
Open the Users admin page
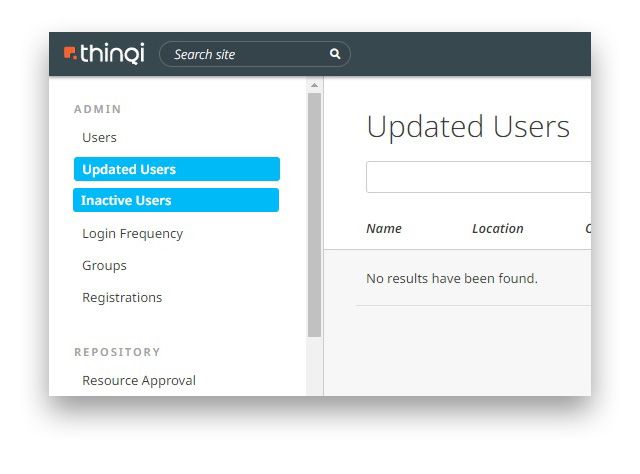coord(99,138)
